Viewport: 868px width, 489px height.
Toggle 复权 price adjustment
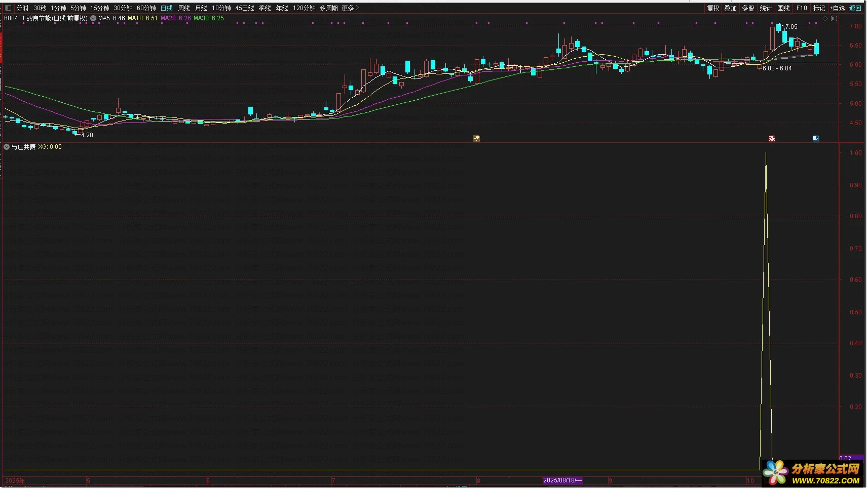click(x=713, y=8)
